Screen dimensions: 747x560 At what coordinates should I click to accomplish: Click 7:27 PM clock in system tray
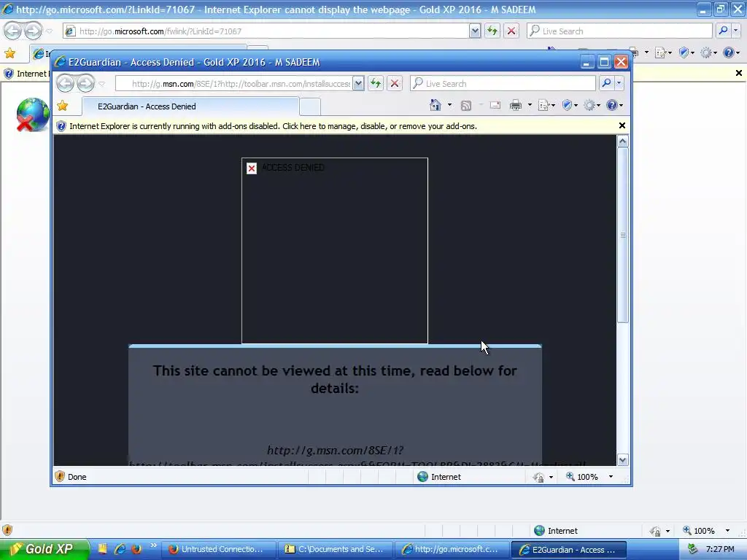[x=720, y=549]
